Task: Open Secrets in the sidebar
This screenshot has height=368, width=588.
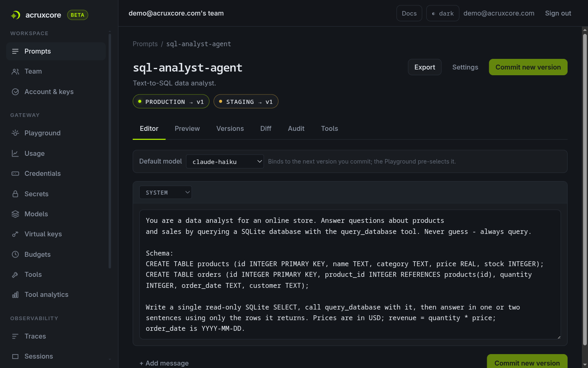Action: [56, 194]
